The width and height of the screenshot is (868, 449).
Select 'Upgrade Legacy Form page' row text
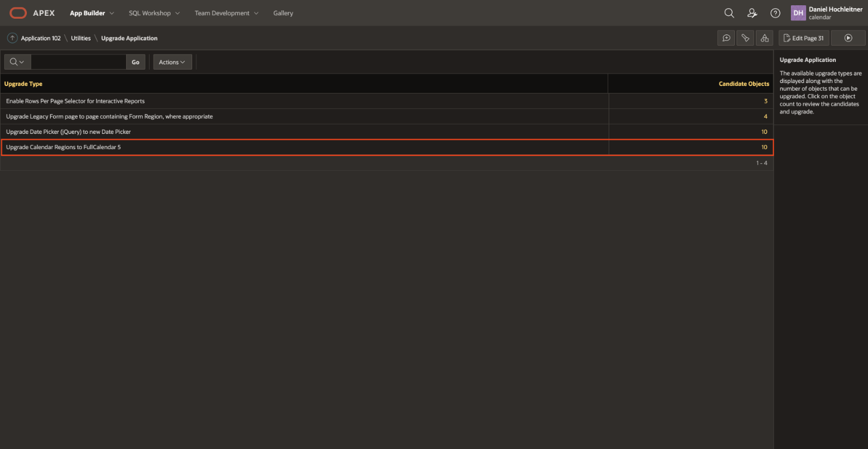[109, 116]
